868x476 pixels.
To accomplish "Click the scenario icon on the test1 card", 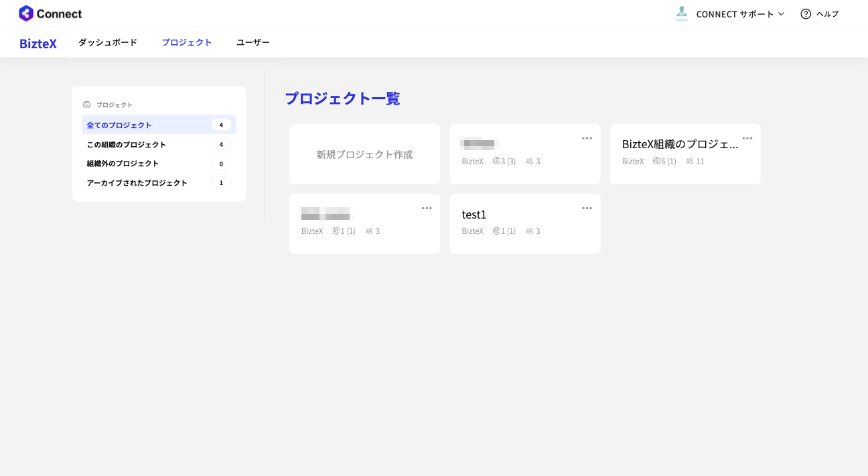I will click(x=496, y=231).
